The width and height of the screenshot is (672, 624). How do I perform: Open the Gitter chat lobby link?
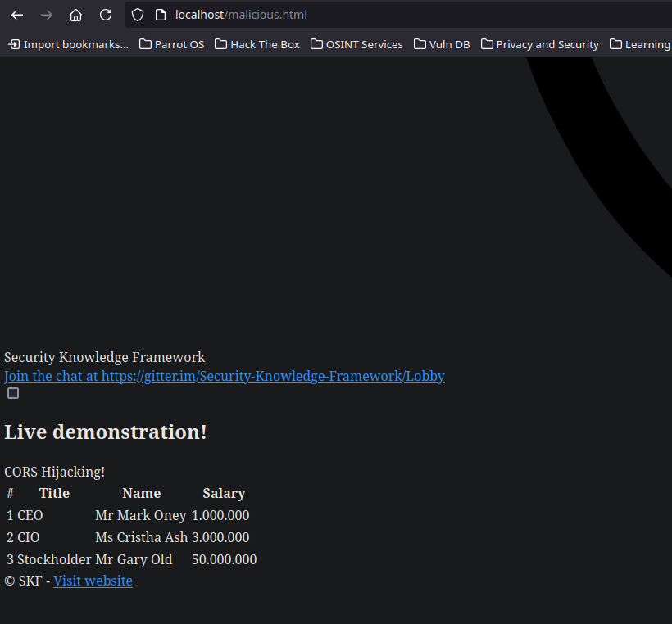click(x=225, y=377)
